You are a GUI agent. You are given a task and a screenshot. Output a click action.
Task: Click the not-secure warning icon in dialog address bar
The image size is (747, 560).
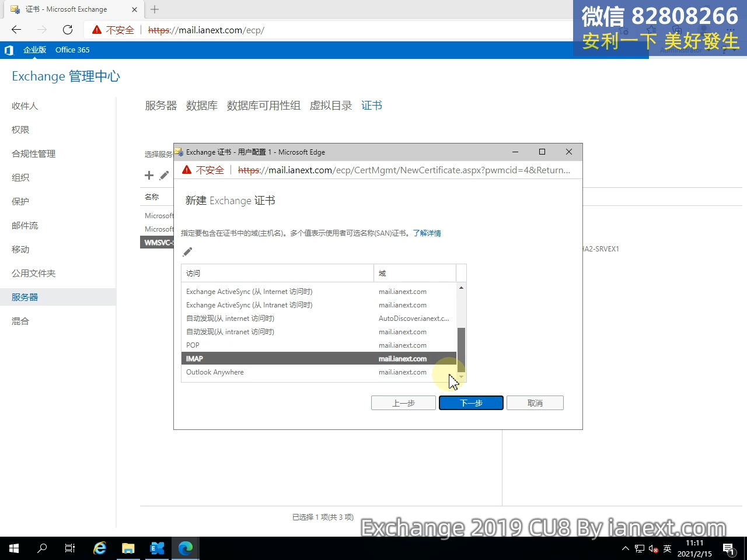tap(187, 170)
